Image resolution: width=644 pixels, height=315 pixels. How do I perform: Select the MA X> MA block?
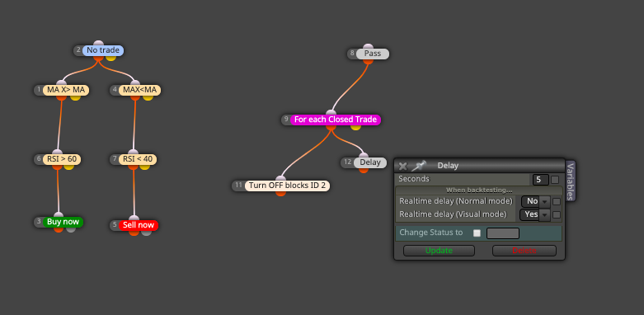click(x=66, y=90)
